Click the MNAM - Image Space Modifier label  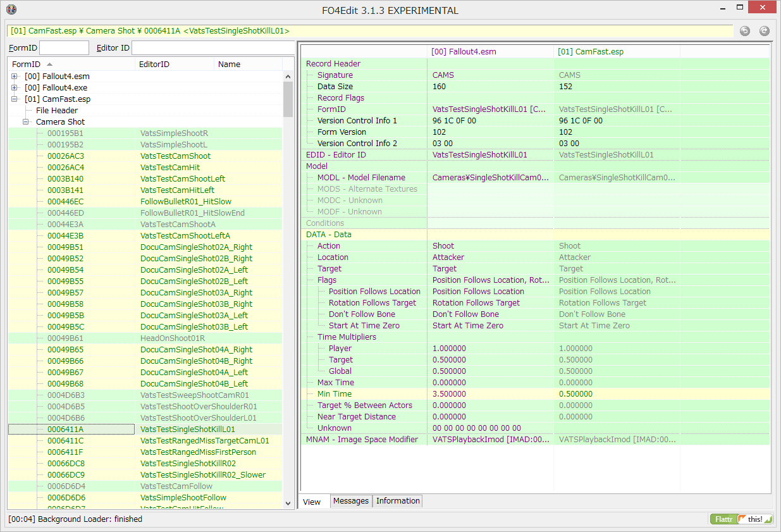(362, 440)
